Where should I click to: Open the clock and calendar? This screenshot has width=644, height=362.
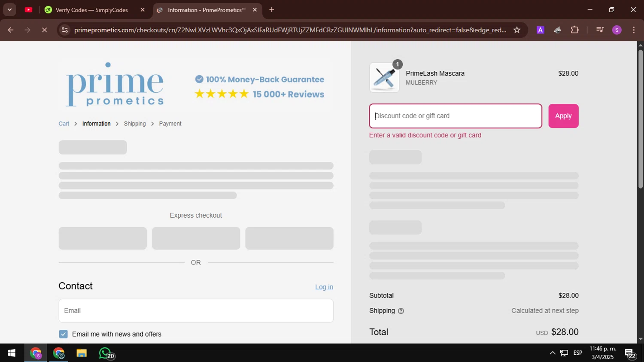(x=603, y=353)
